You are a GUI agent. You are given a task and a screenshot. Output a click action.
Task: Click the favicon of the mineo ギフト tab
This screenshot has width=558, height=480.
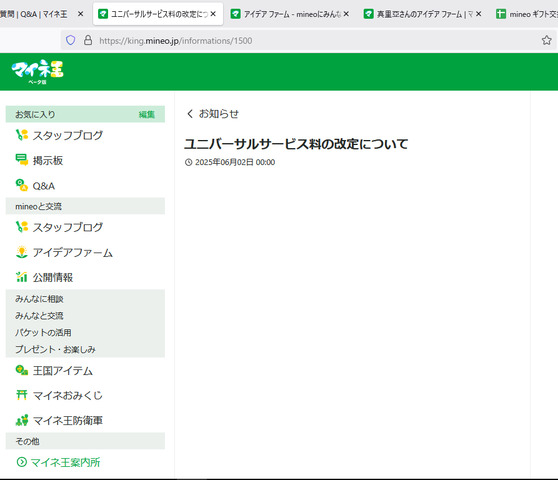[x=501, y=14]
